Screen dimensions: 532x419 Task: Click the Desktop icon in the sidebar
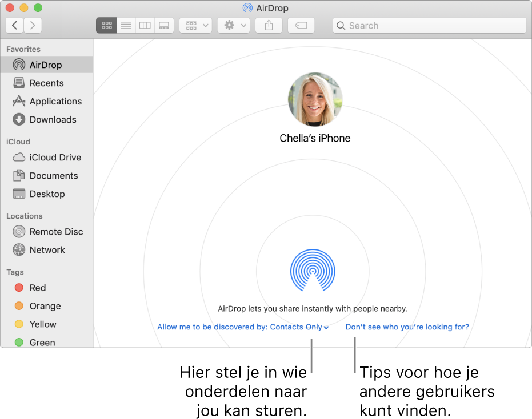(19, 194)
